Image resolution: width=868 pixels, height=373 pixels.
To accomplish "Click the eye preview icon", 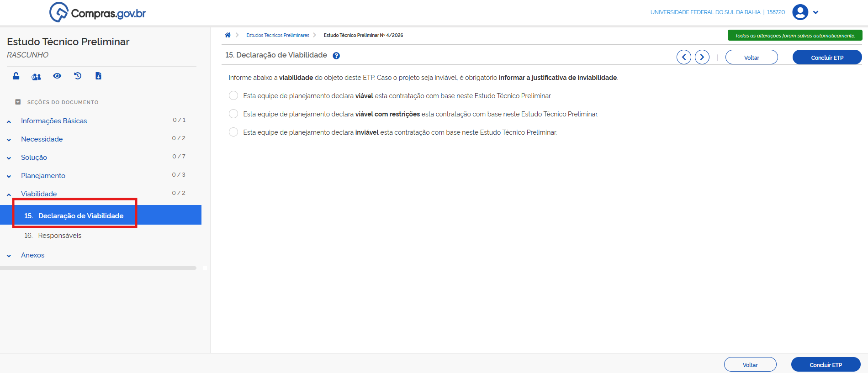I will 57,76.
